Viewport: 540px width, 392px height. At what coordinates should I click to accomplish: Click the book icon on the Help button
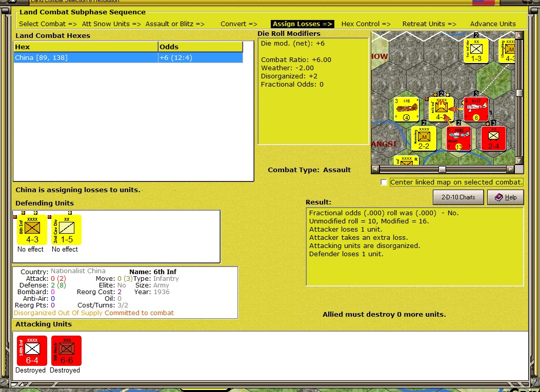[498, 197]
